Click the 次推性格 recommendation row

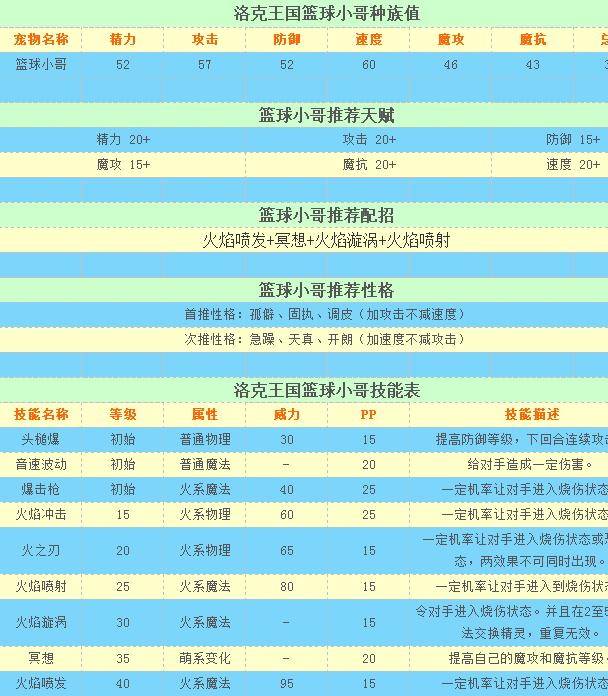304,340
